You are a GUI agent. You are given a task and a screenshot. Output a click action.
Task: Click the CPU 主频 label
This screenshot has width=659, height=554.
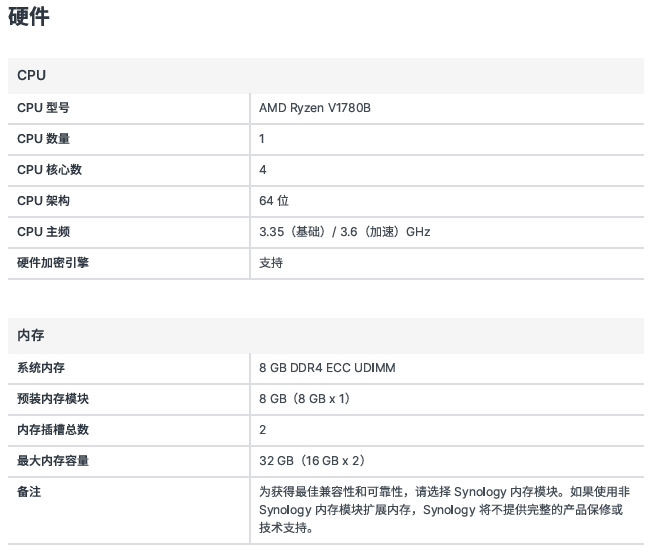point(43,232)
